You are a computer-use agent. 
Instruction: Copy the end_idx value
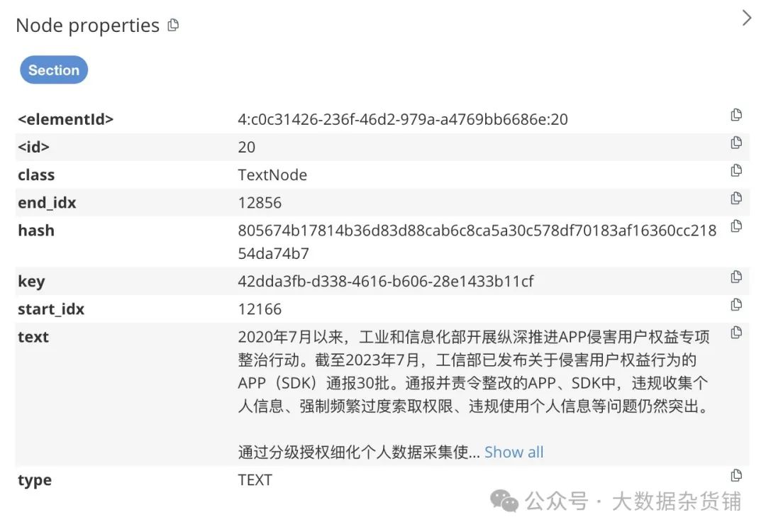pyautogui.click(x=736, y=199)
